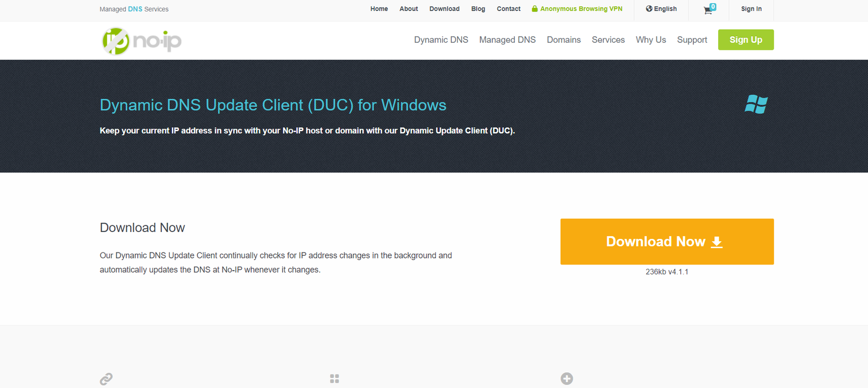
Task: Go to the Contact page
Action: (508, 9)
